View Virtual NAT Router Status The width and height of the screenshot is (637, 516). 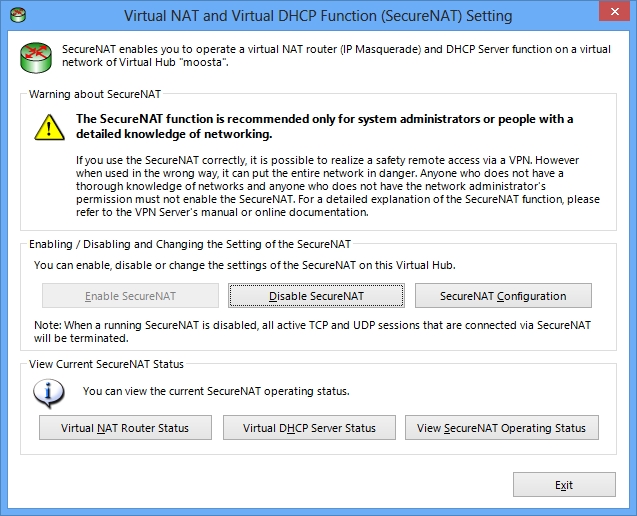[125, 428]
